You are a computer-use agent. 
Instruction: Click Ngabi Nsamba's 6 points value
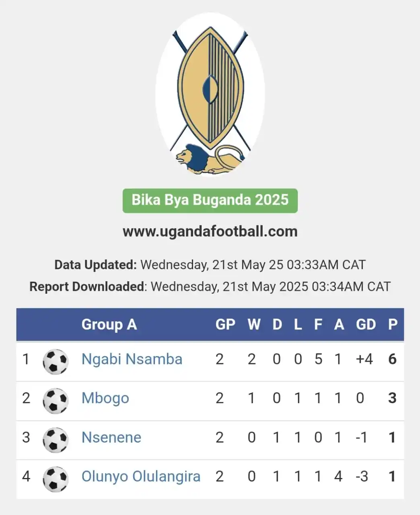coord(393,359)
